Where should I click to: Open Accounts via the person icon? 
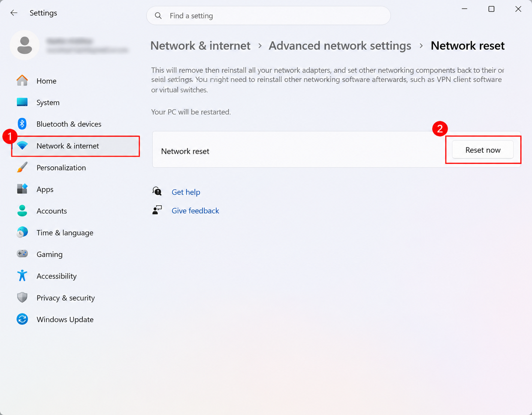click(22, 210)
